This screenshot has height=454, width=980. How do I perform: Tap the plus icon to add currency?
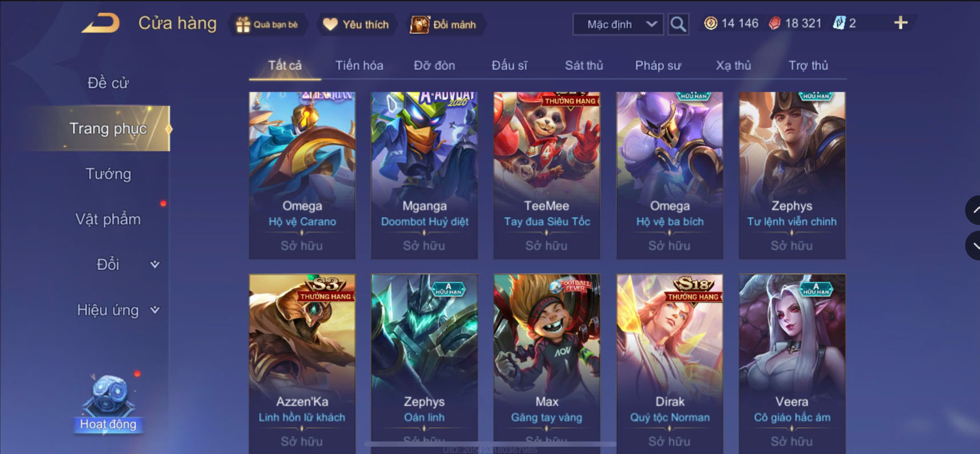pyautogui.click(x=901, y=23)
